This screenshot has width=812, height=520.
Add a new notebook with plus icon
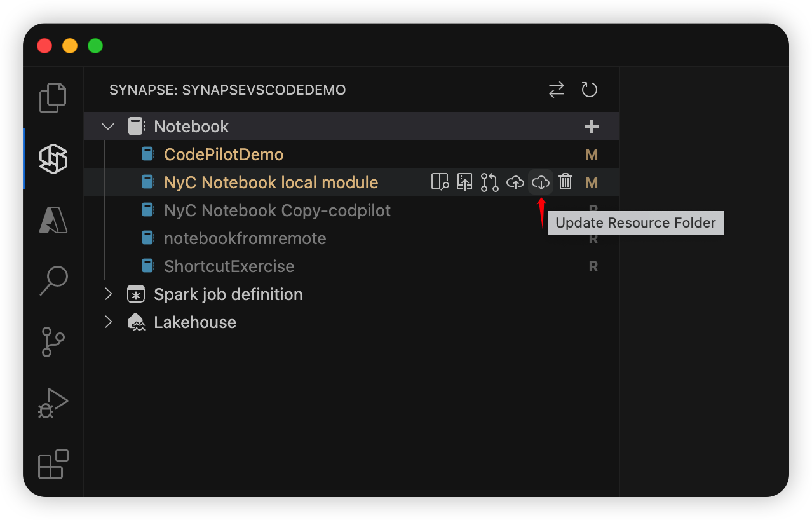[x=592, y=127]
